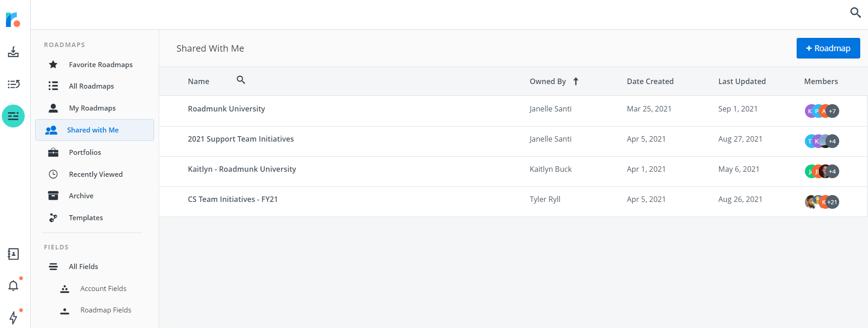The image size is (868, 328).
Task: Open notifications bell icon
Action: (13, 286)
